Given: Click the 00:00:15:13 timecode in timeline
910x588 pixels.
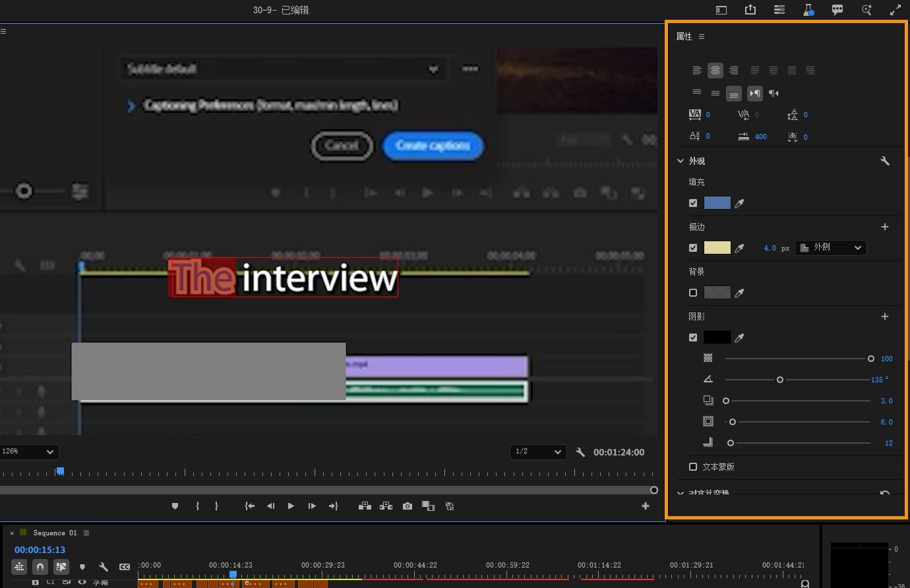Looking at the screenshot, I should 40,550.
